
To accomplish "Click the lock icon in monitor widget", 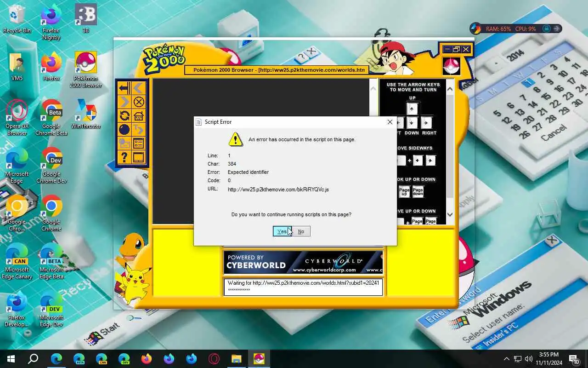I will 546,29.
